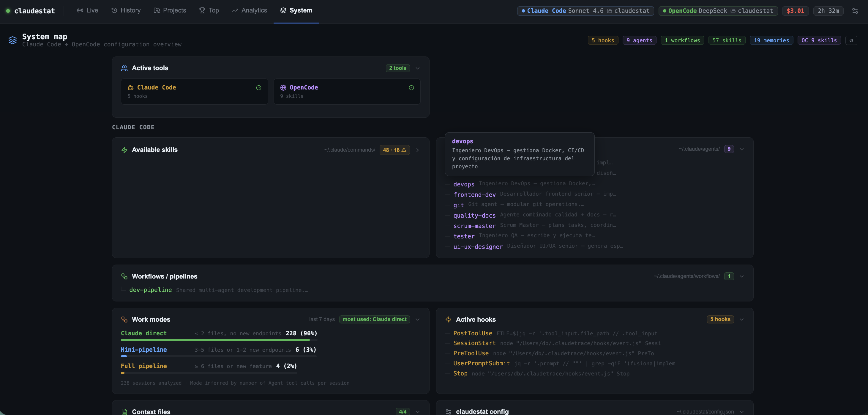Click the refresh icon button
Image resolution: width=868 pixels, height=415 pixels.
(851, 40)
